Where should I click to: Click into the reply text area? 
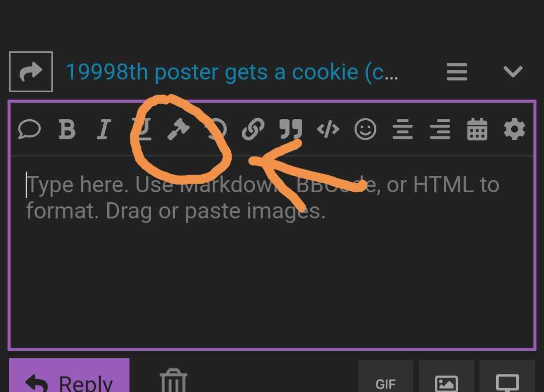click(x=272, y=252)
